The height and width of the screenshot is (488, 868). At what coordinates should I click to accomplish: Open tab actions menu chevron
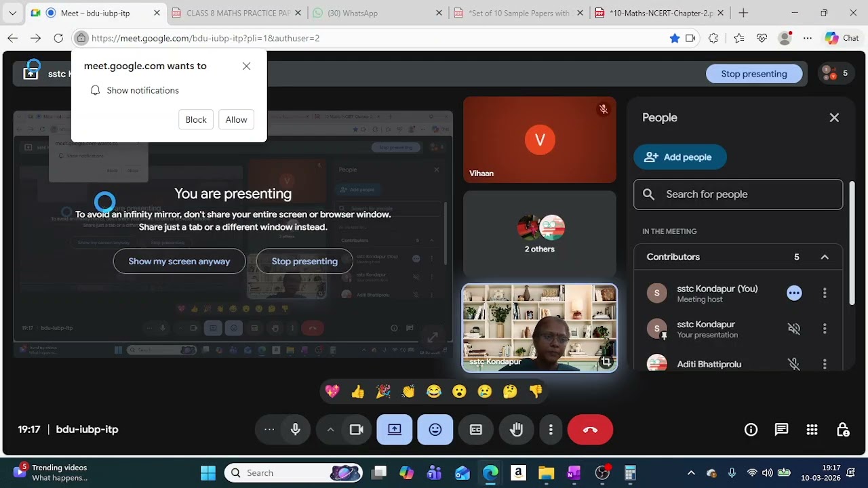pyautogui.click(x=12, y=13)
